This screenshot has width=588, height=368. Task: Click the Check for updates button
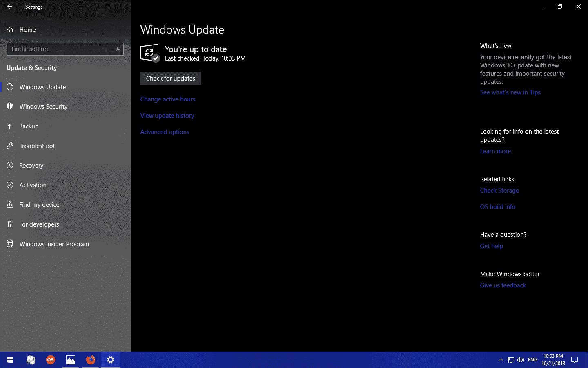click(x=171, y=78)
